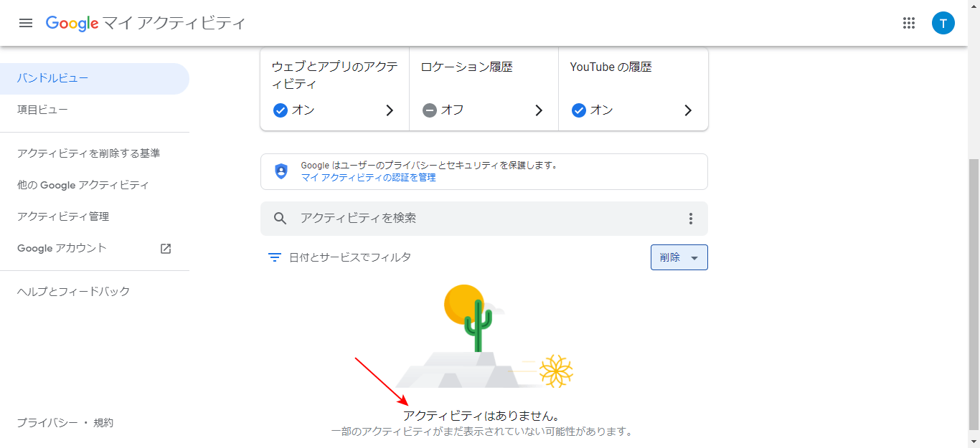Screen dimensions: 980x448
Task: Open ヘルプとフィードバック
Action: point(95,292)
